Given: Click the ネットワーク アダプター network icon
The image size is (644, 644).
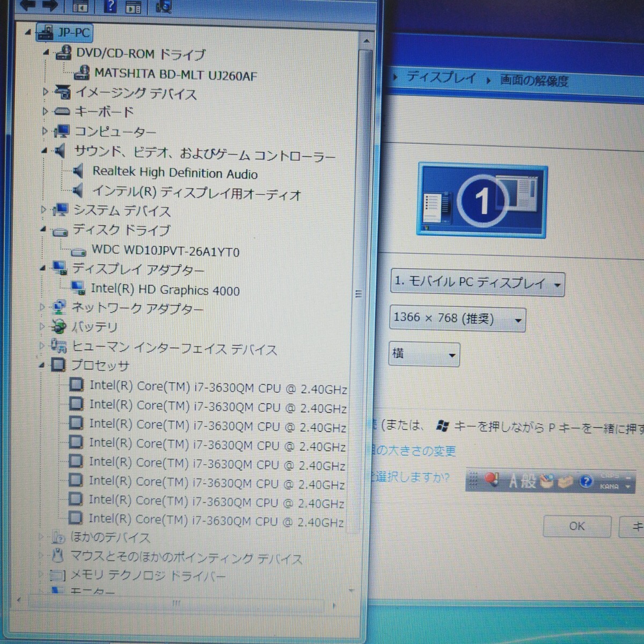Looking at the screenshot, I should [58, 308].
